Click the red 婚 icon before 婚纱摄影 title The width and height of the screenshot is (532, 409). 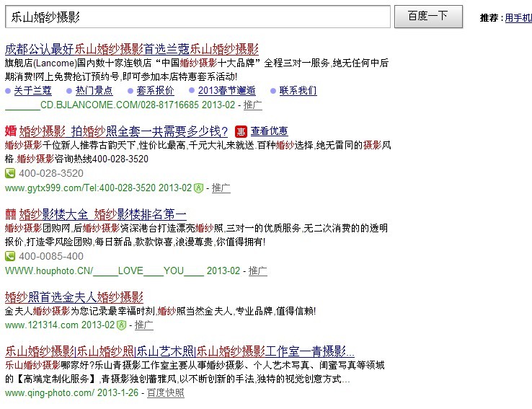(11, 131)
